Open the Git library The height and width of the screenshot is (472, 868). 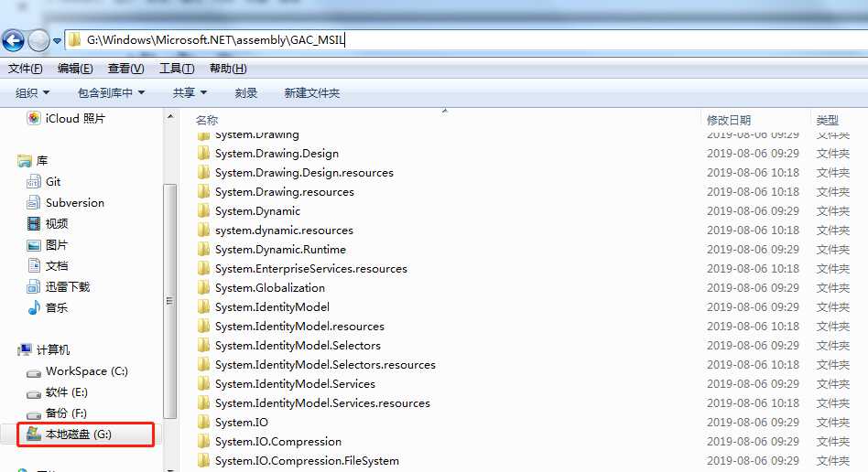44,181
